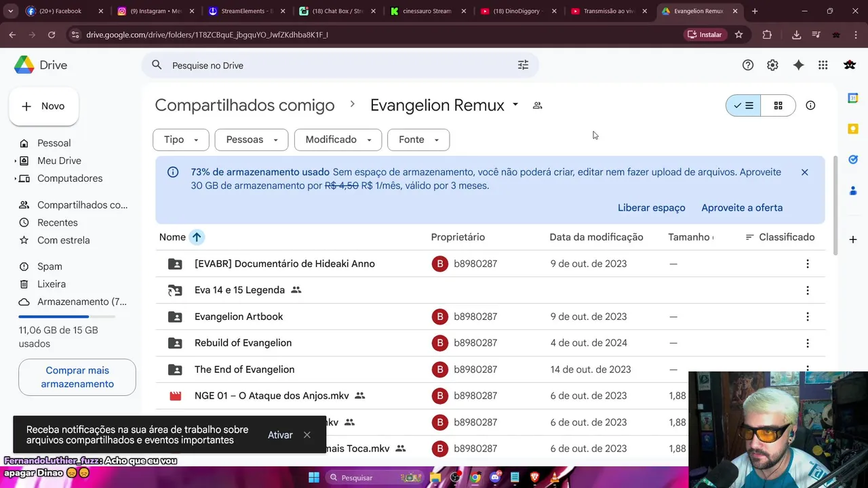Open Drive help via question mark icon
The height and width of the screenshot is (488, 868).
(748, 65)
